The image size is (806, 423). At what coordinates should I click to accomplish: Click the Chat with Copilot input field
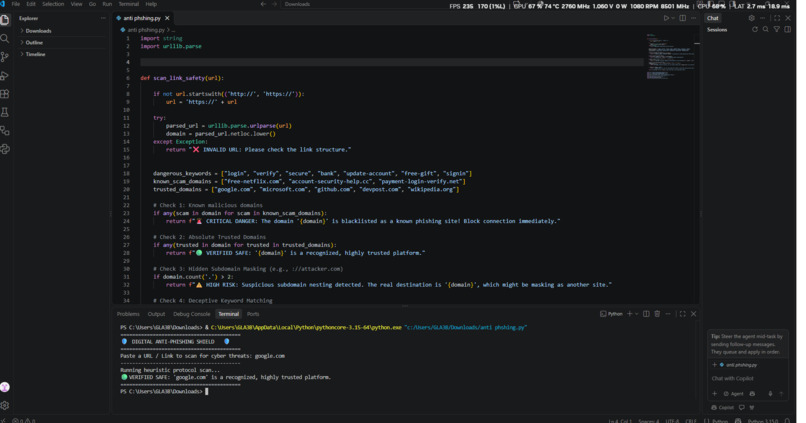747,378
